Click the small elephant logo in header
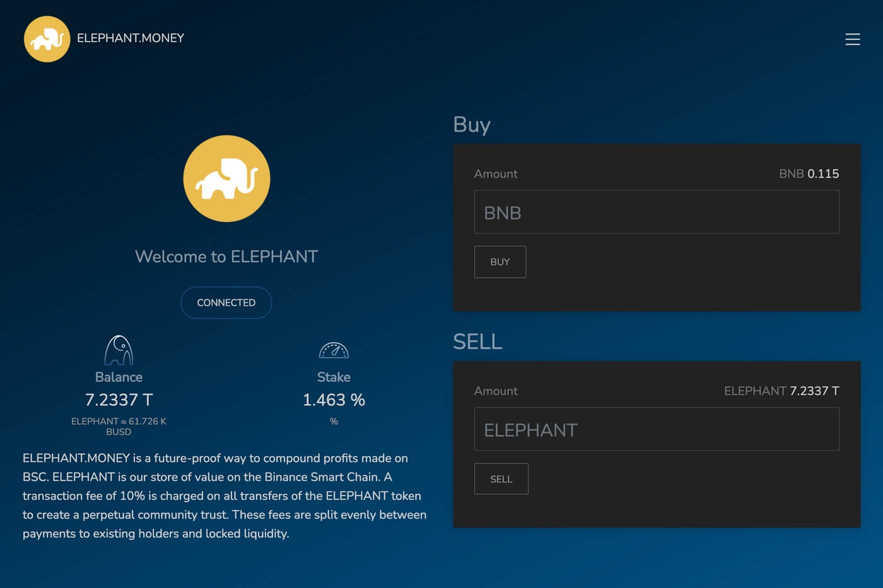 [x=47, y=39]
